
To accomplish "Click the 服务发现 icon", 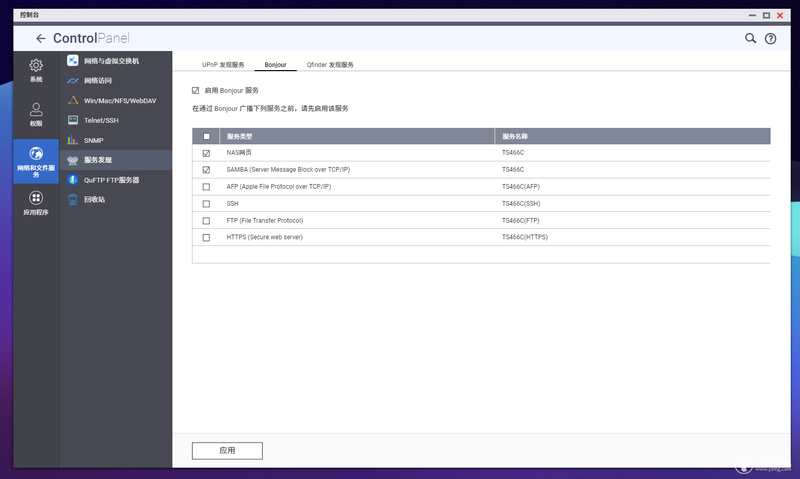I will tap(73, 160).
